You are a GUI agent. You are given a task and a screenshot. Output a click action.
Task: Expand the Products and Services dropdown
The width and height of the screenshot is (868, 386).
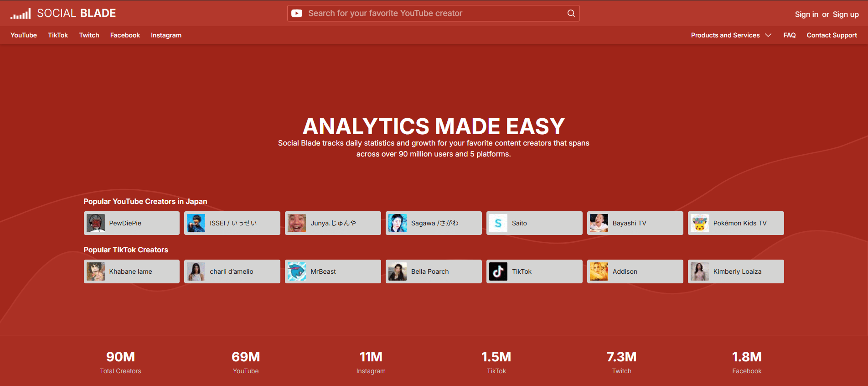pyautogui.click(x=725, y=35)
